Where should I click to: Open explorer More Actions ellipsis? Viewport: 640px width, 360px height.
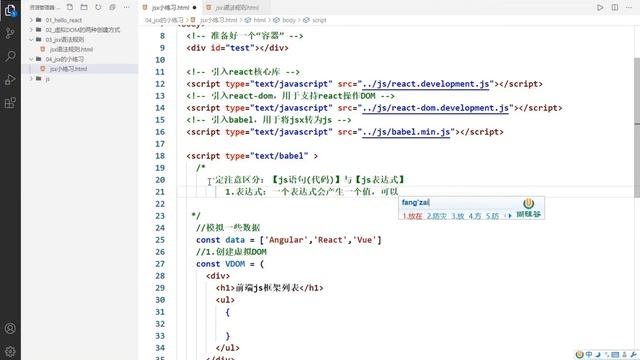(127, 7)
